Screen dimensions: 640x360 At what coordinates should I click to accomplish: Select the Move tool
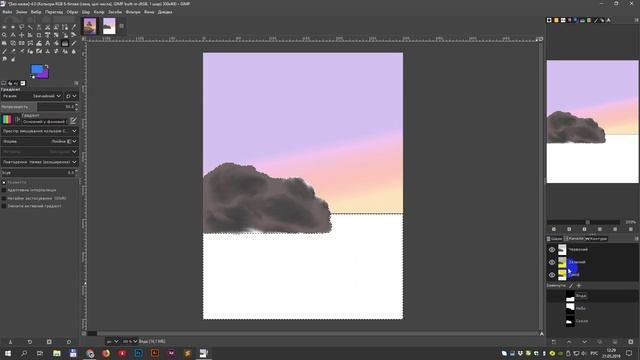(x=22, y=35)
